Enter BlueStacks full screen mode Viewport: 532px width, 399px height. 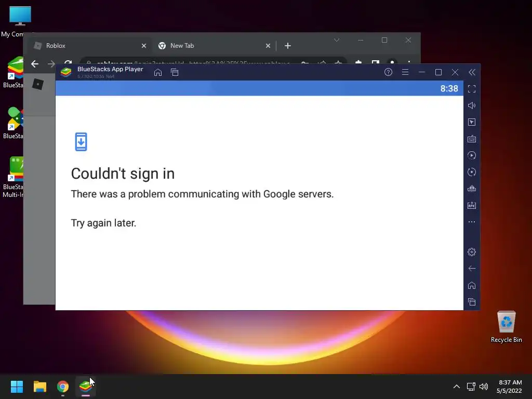472,89
